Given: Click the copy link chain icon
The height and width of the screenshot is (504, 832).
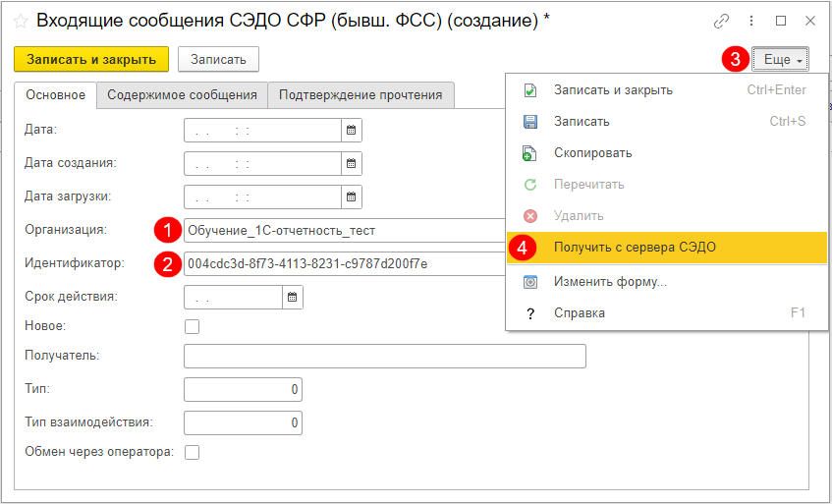Looking at the screenshot, I should click(722, 21).
